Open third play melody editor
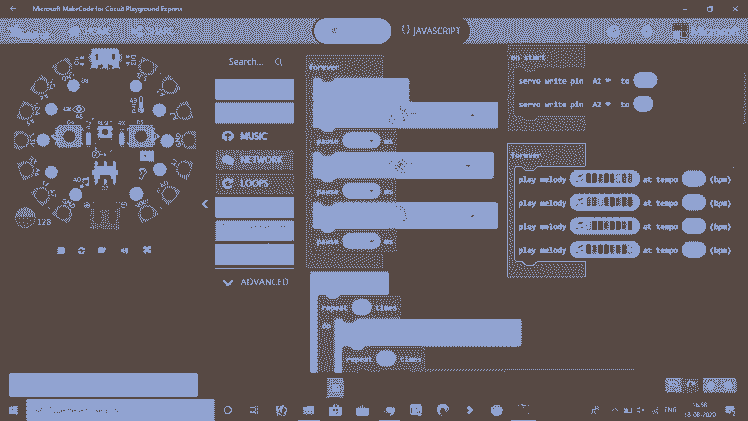 [x=604, y=226]
